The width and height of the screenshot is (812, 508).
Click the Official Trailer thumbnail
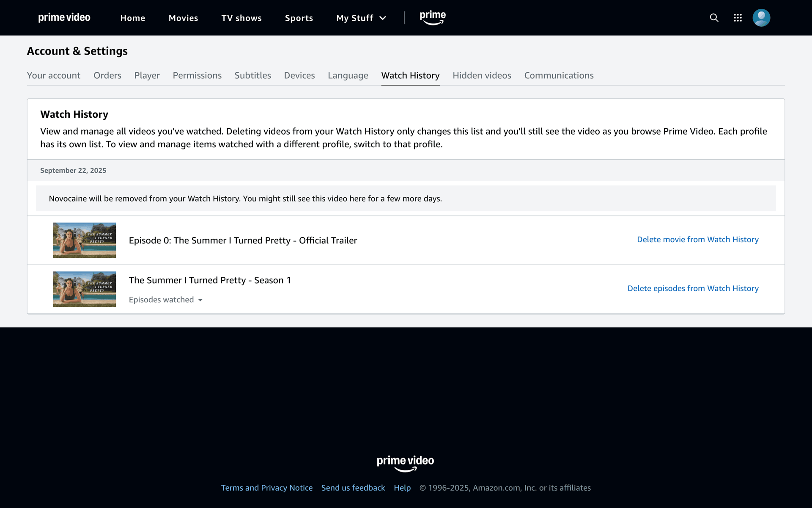85,240
